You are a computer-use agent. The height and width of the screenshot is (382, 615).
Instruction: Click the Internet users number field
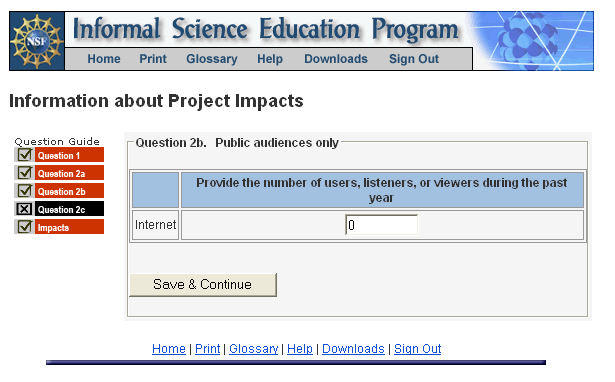[381, 225]
